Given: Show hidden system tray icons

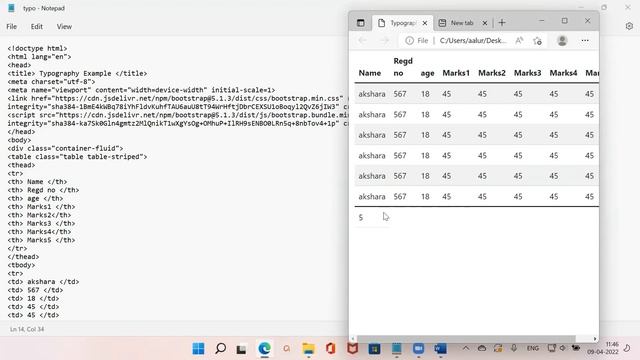Looking at the screenshot, I should 466,348.
